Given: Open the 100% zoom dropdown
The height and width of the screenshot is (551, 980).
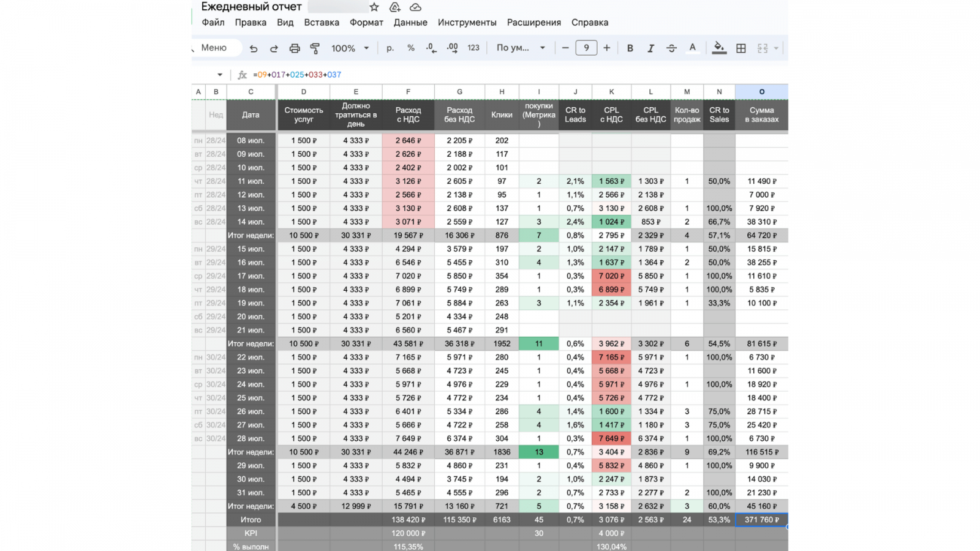Looking at the screenshot, I should [350, 48].
